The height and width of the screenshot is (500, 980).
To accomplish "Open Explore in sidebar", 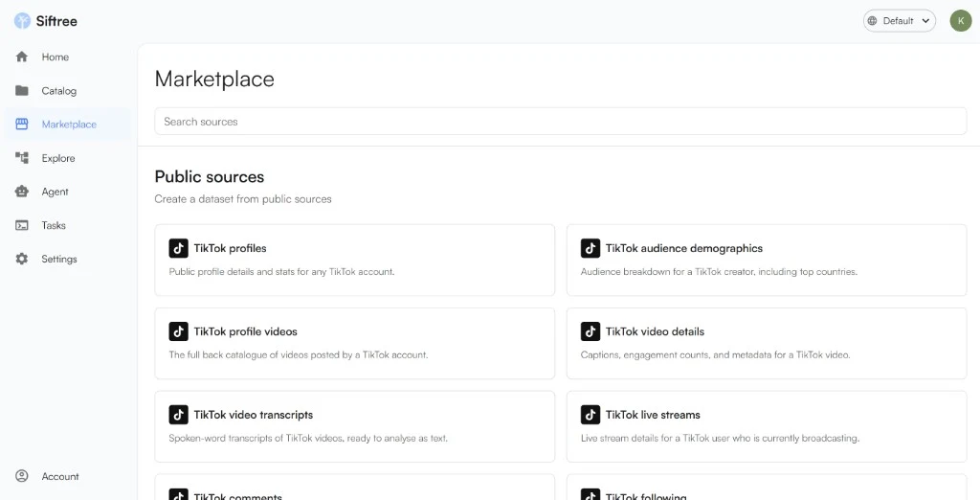I will tap(68, 158).
